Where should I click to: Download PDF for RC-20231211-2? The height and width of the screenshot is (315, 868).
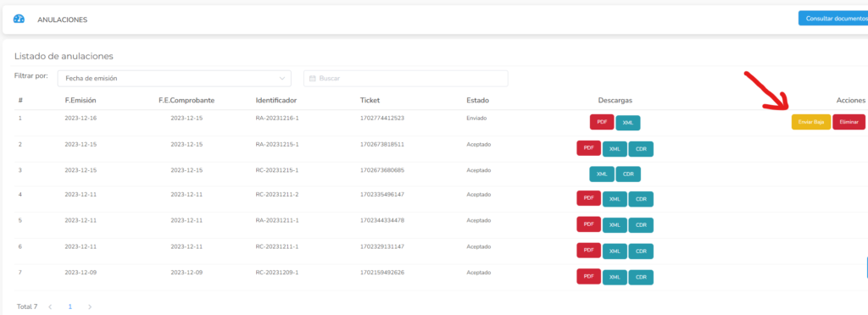pos(588,198)
